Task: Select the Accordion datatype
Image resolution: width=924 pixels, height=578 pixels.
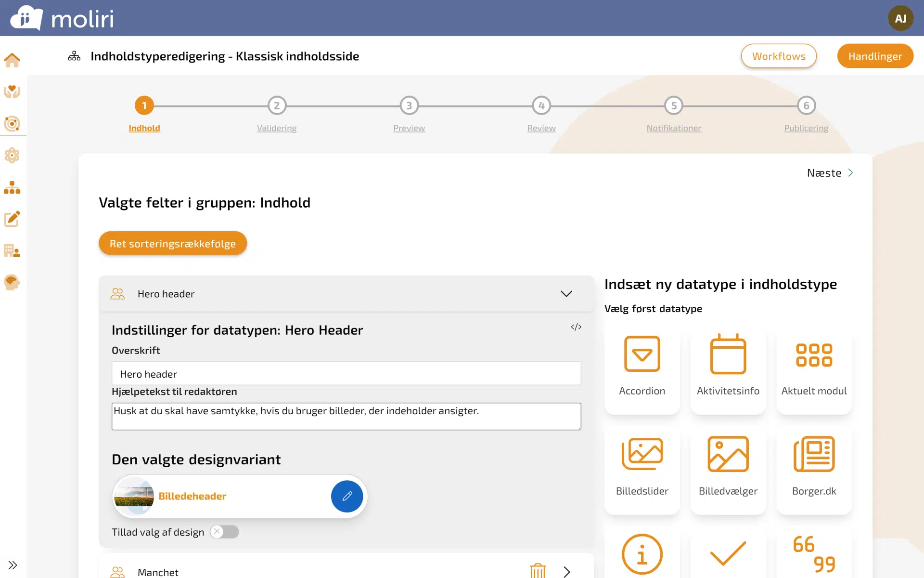Action: coord(642,368)
